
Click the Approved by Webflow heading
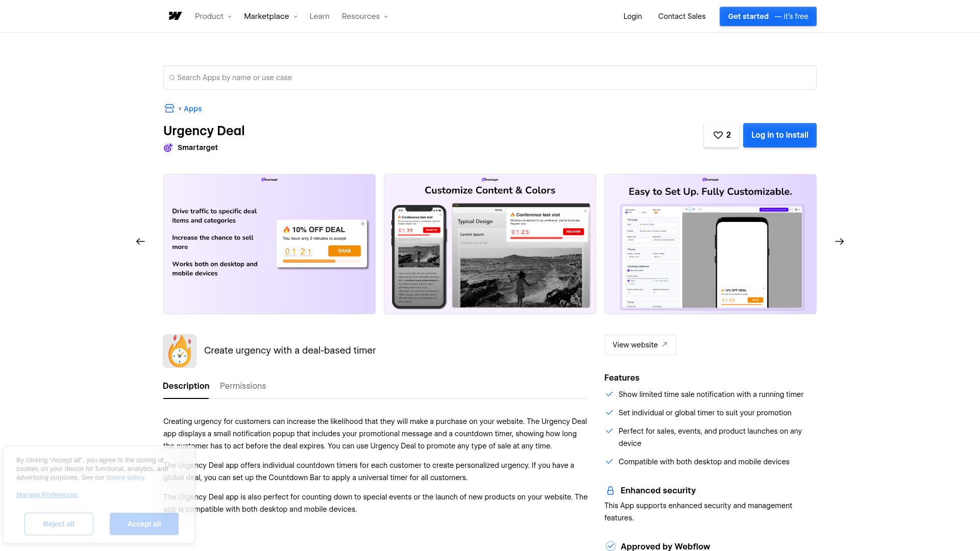(665, 546)
